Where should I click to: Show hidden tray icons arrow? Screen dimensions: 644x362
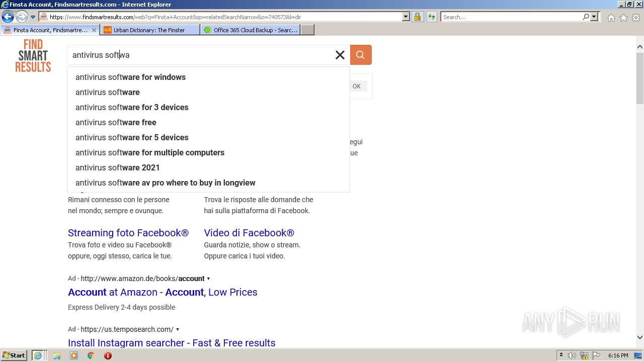561,355
